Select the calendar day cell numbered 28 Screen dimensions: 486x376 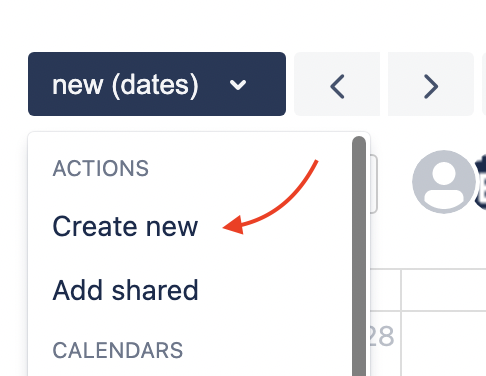386,344
